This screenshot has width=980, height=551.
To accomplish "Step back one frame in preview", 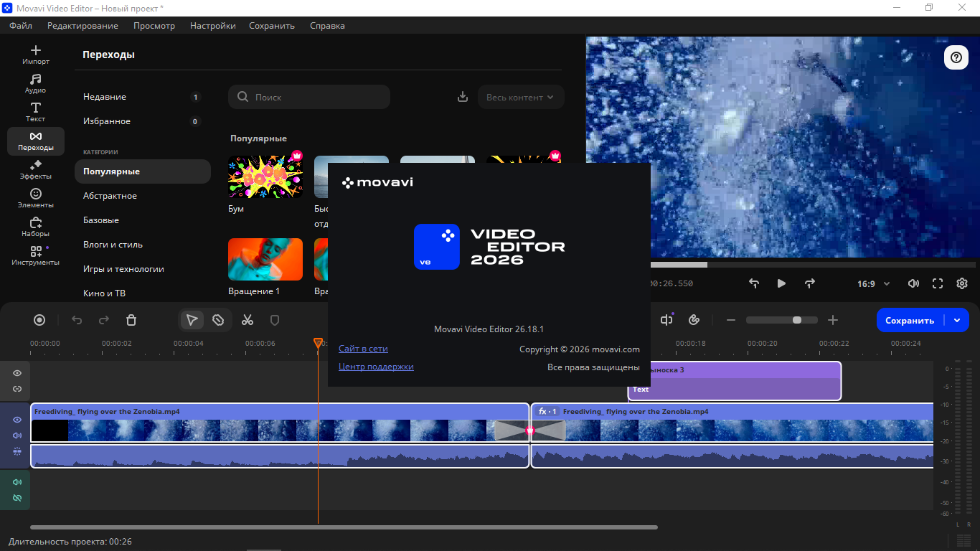I will (x=754, y=283).
